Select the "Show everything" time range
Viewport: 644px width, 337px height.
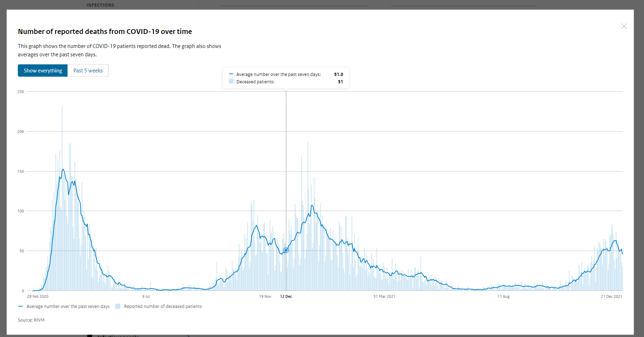tap(43, 71)
